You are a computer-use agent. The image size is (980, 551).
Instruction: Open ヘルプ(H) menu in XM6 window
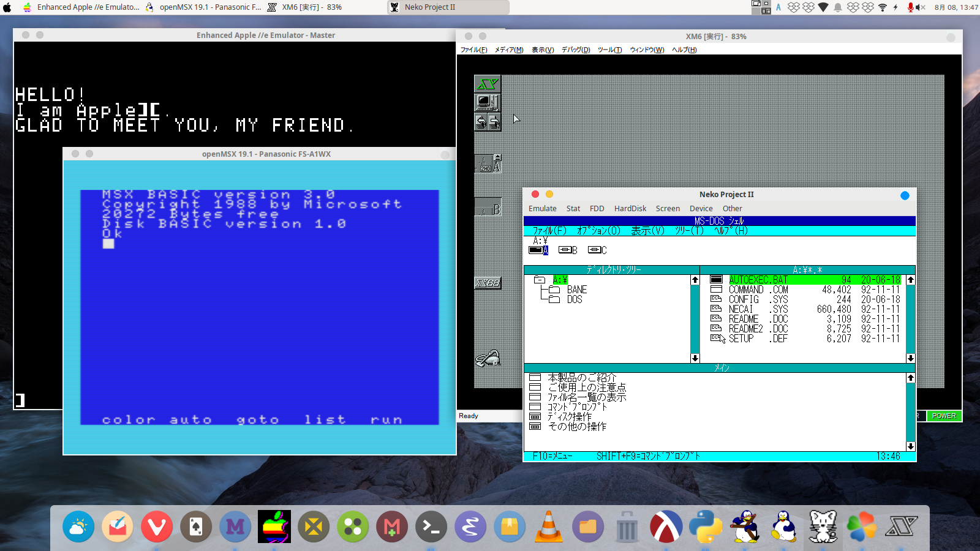pos(684,50)
